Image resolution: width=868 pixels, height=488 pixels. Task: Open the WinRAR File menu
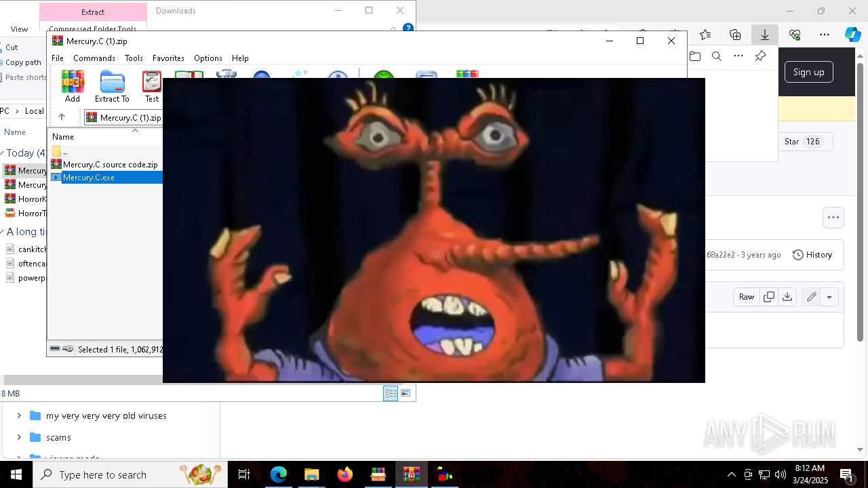click(58, 58)
